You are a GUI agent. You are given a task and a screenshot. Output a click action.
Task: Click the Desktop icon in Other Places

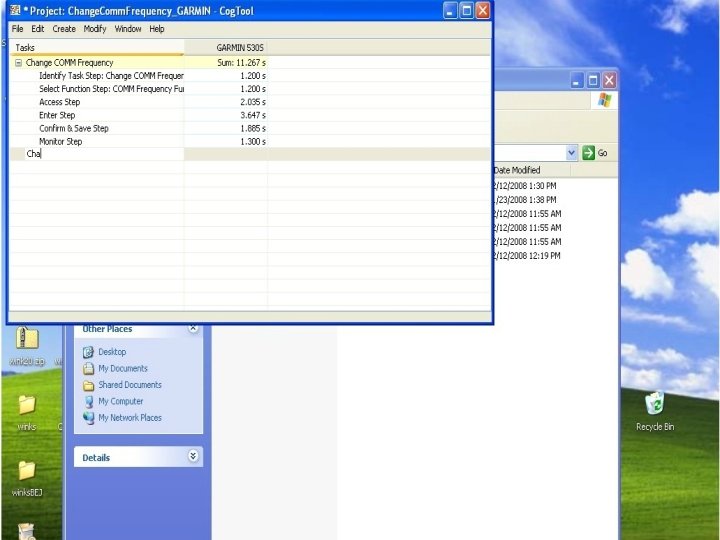[88, 352]
